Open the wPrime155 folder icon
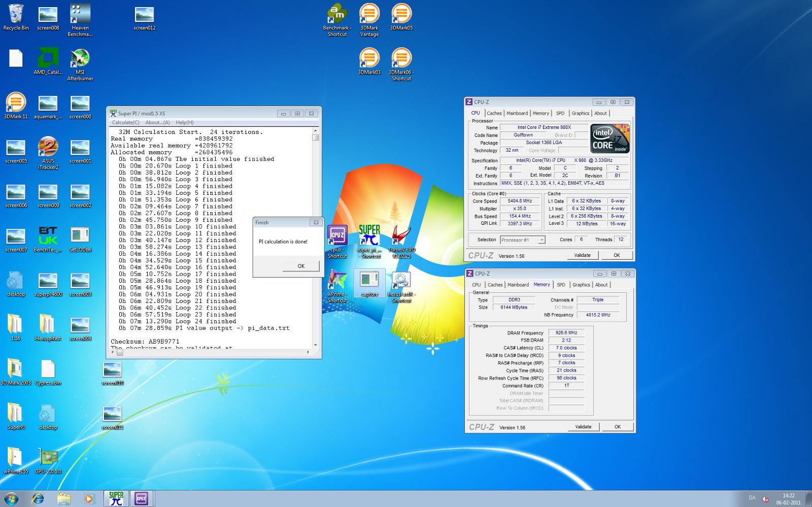 tap(16, 461)
